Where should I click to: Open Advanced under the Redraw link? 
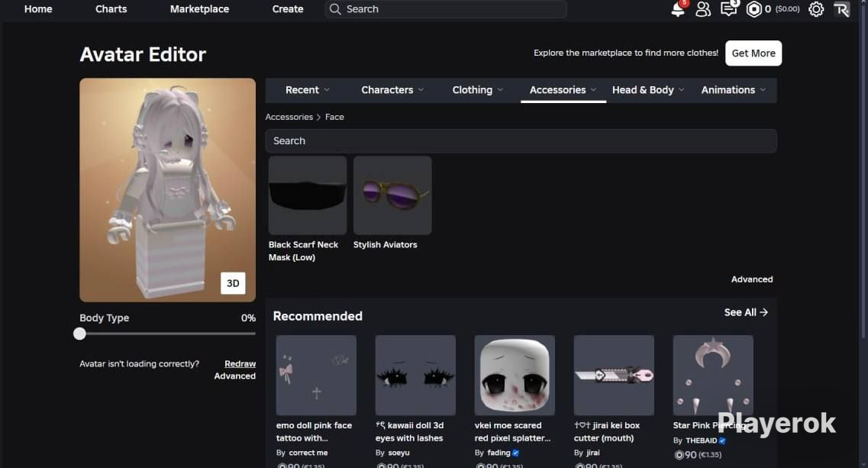coord(234,376)
